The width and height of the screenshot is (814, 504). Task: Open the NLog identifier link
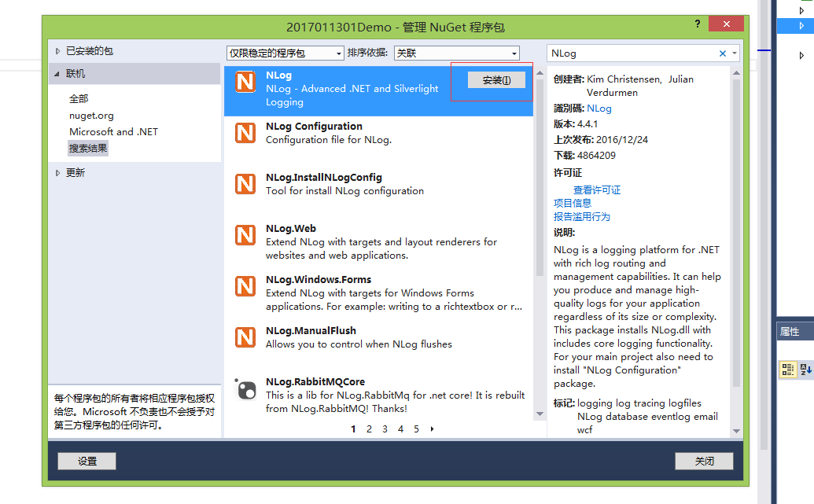(x=599, y=109)
